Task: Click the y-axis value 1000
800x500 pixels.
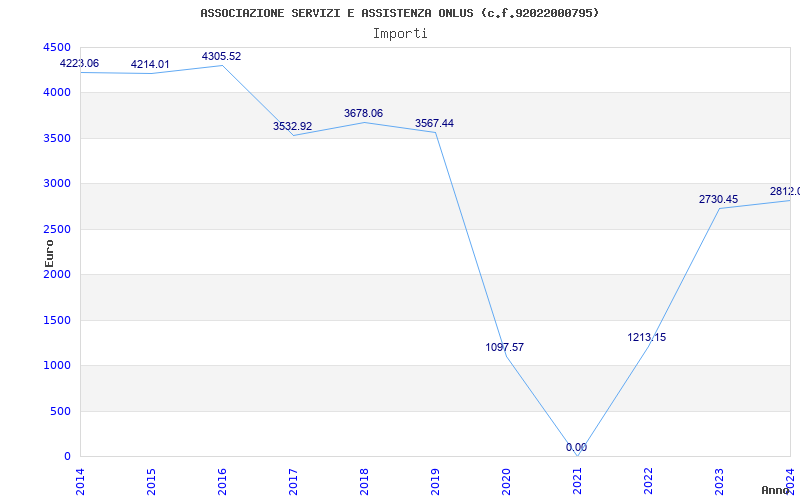Action: coord(57,366)
